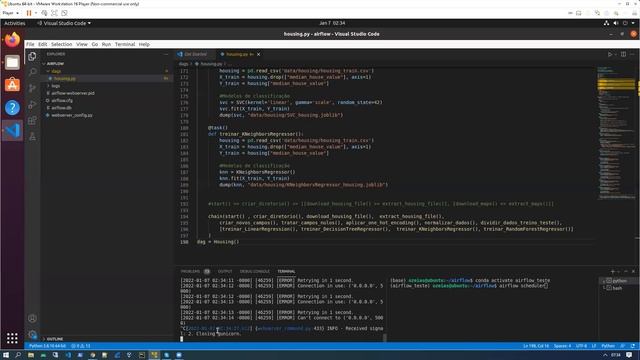Open the Selection menu

point(61,44)
